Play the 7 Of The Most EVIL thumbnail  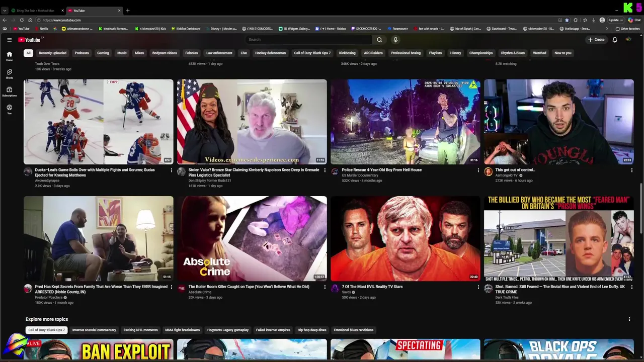[x=406, y=238]
